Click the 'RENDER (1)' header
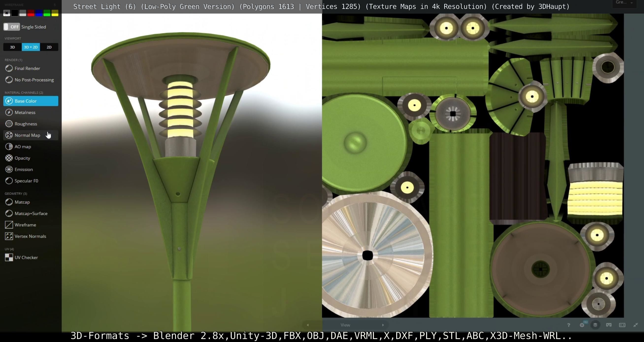 click(13, 60)
